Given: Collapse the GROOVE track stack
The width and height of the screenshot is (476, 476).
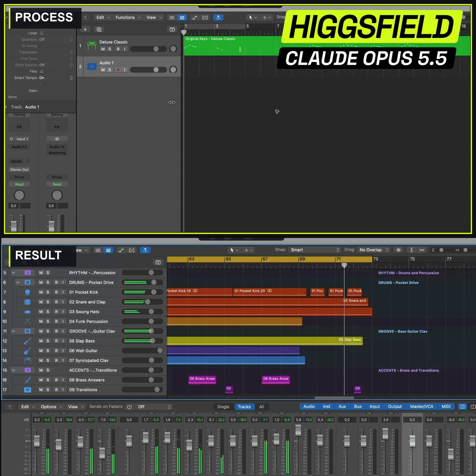Looking at the screenshot, I should tap(13, 331).
